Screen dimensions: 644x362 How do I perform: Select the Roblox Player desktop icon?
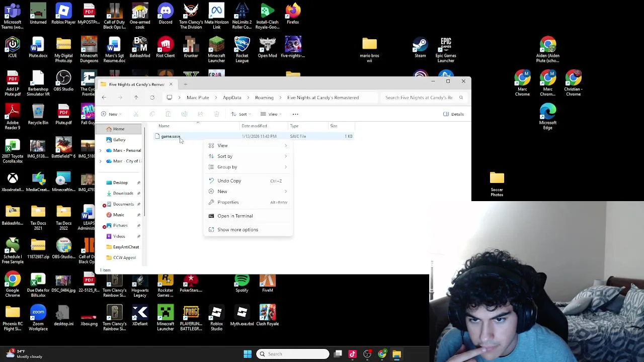click(63, 14)
